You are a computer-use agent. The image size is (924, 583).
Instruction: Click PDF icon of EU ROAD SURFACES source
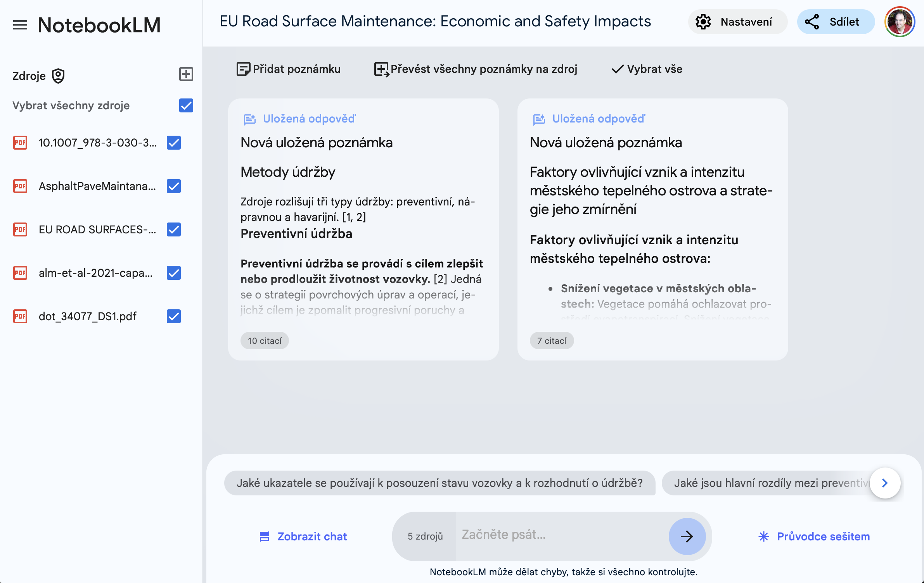tap(20, 229)
